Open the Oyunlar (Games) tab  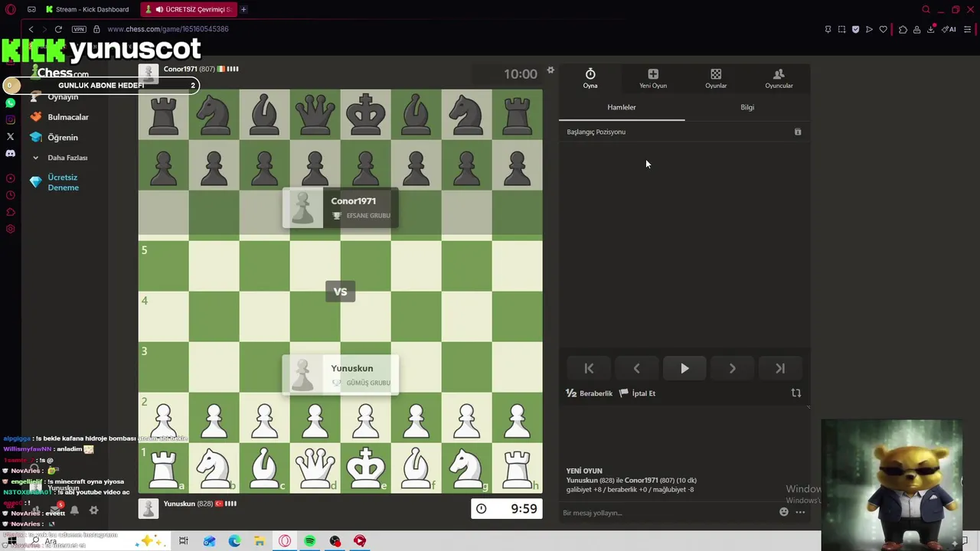[716, 78]
